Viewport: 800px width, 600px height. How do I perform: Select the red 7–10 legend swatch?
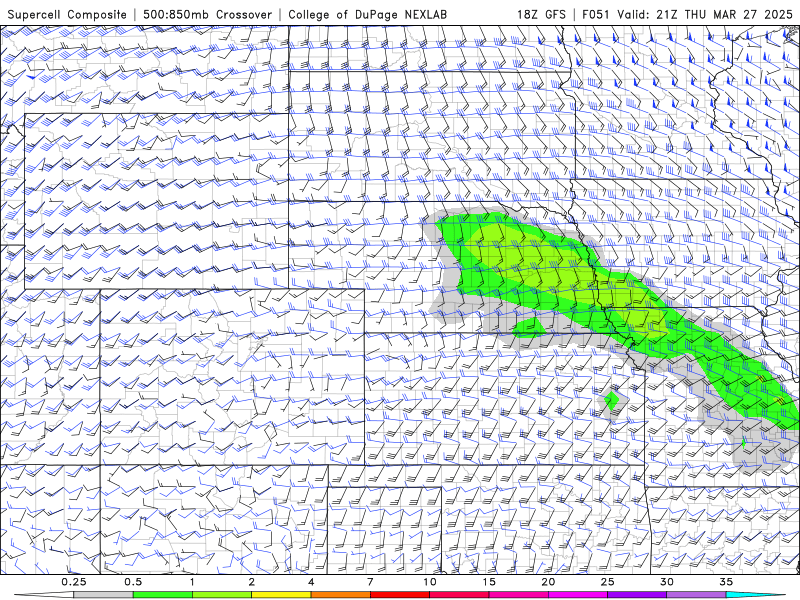pos(400,595)
